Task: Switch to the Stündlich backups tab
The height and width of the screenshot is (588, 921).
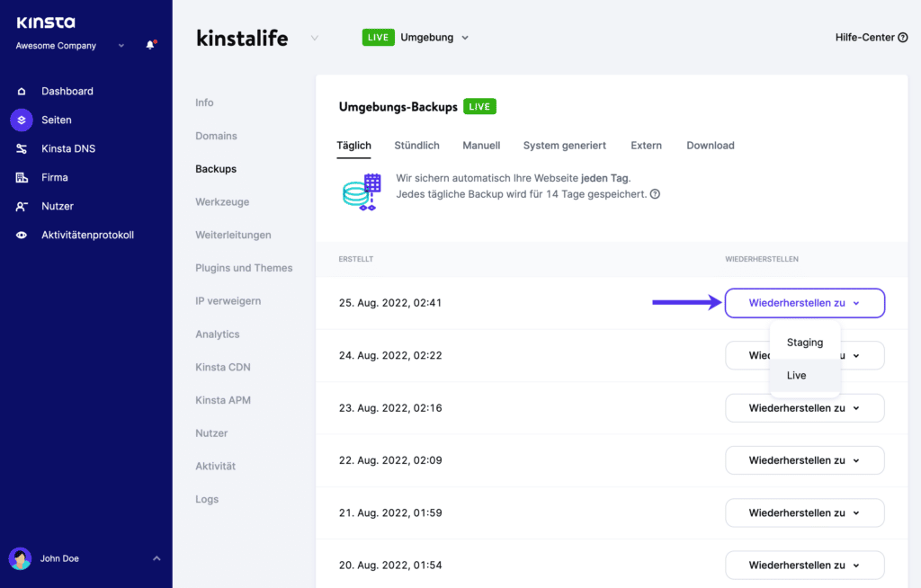Action: [x=416, y=146]
